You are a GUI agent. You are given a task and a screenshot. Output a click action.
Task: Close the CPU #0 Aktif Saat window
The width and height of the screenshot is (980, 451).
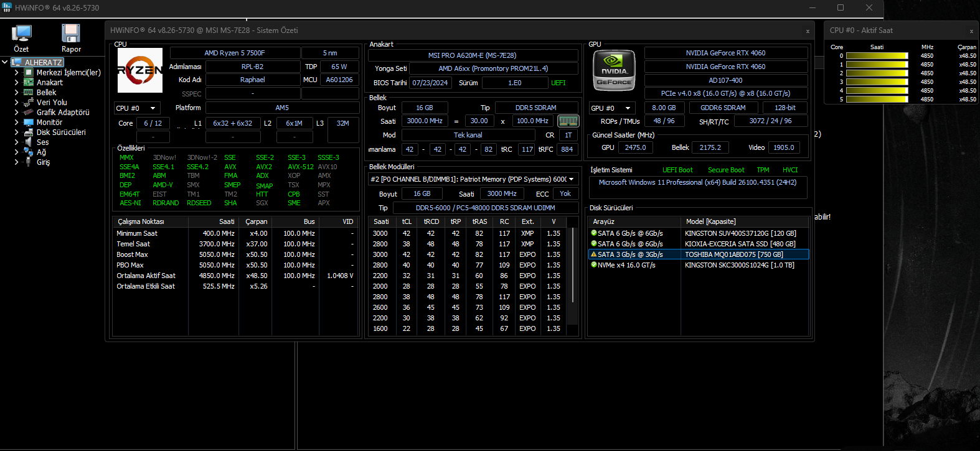pyautogui.click(x=971, y=30)
